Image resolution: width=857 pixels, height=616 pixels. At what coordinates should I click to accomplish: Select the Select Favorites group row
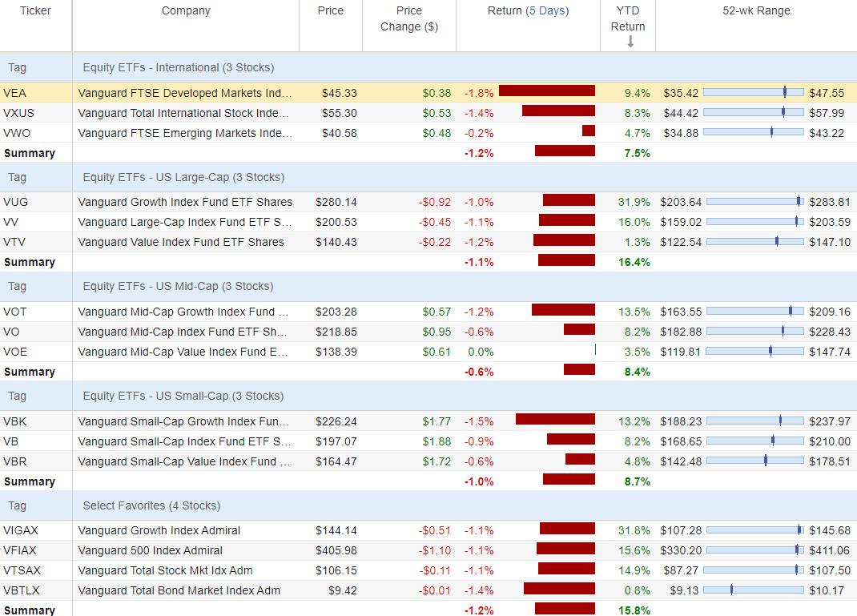pyautogui.click(x=428, y=505)
